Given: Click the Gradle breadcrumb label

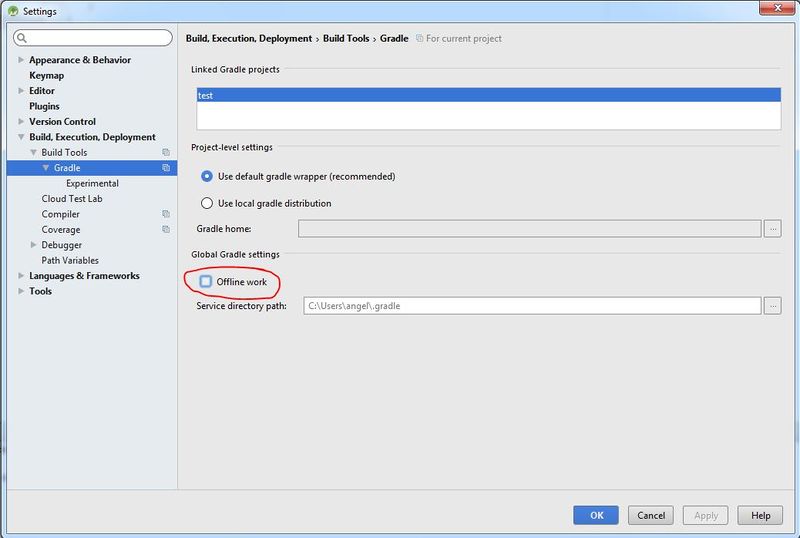Looking at the screenshot, I should coord(394,38).
